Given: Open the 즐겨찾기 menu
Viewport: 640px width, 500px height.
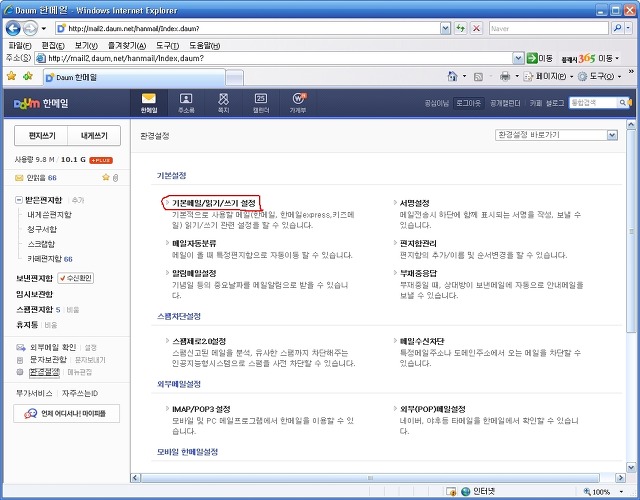Looking at the screenshot, I should [x=127, y=45].
